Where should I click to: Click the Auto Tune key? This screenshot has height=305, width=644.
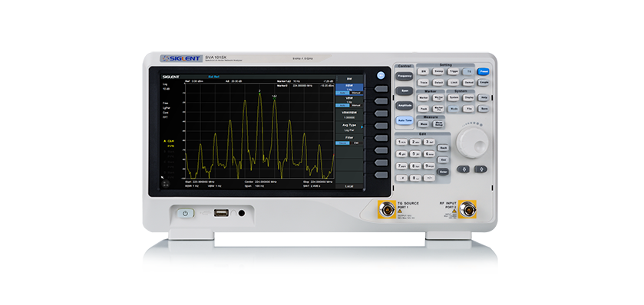(x=405, y=120)
